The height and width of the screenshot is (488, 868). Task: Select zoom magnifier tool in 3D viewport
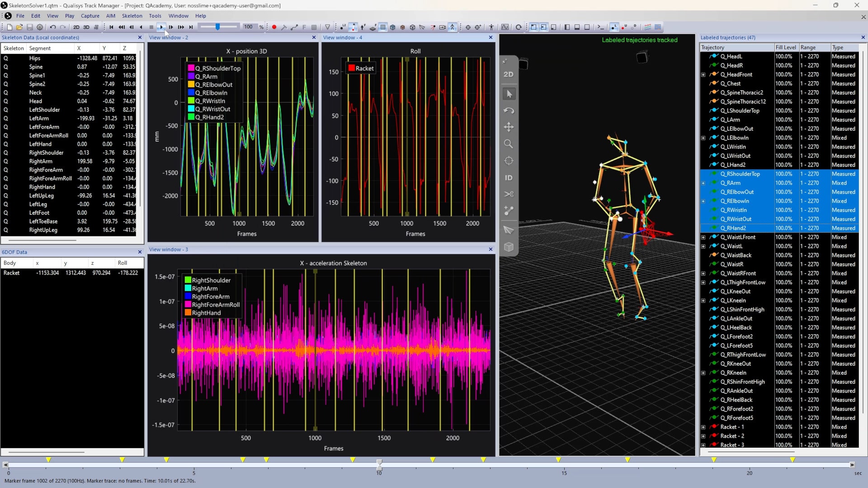pos(509,144)
